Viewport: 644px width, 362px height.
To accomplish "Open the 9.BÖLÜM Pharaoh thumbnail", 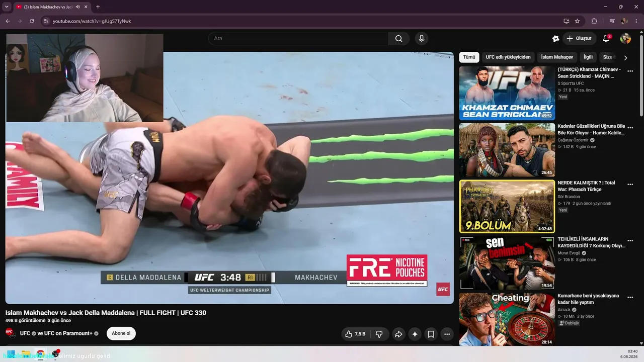I will click(x=507, y=206).
